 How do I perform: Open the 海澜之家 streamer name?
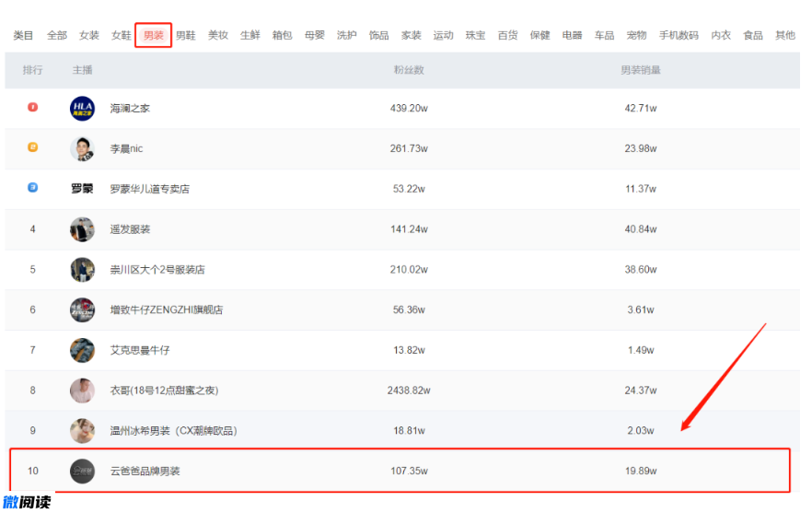click(x=130, y=109)
